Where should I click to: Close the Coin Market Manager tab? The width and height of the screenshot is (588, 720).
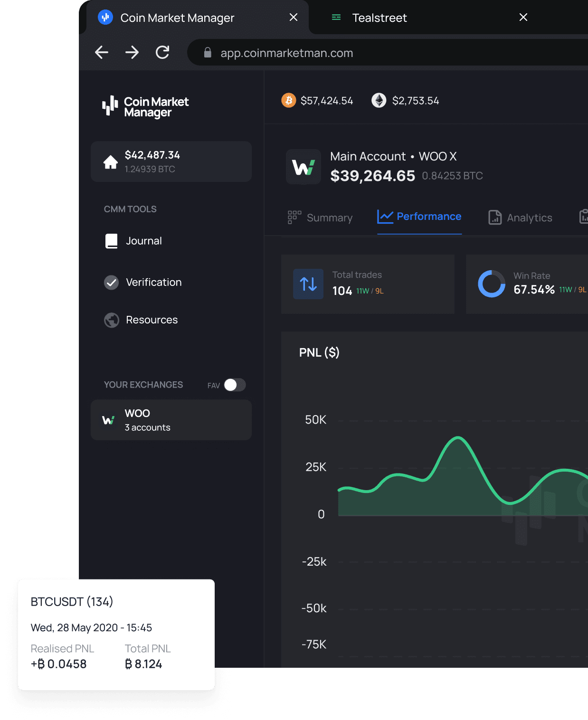click(x=294, y=17)
